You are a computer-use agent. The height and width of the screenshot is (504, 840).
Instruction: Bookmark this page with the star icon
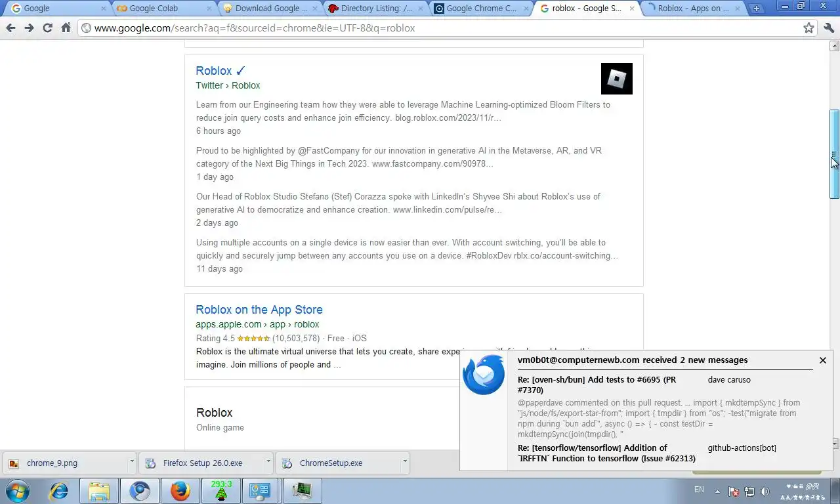808,28
